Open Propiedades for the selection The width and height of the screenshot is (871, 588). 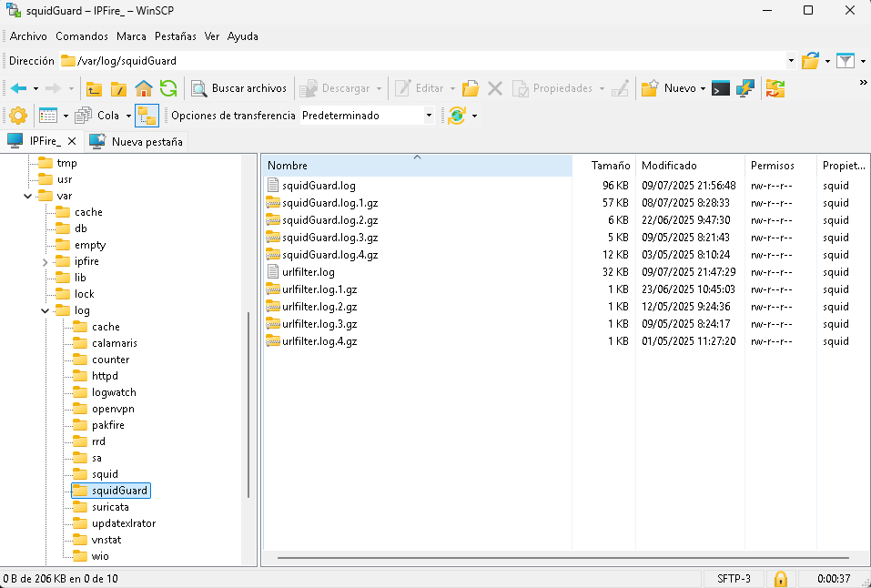pyautogui.click(x=552, y=88)
